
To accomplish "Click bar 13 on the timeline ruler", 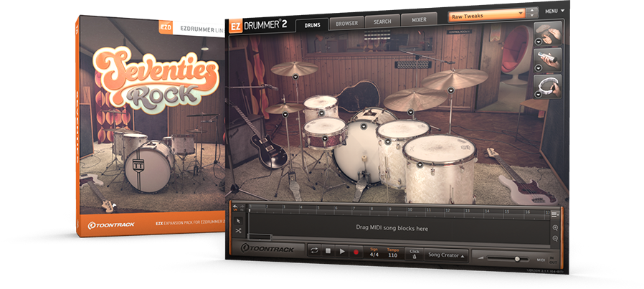I will point(467,211).
